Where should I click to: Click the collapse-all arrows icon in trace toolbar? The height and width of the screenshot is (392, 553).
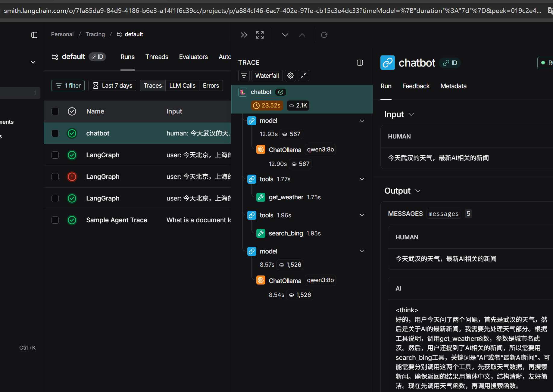click(x=304, y=76)
